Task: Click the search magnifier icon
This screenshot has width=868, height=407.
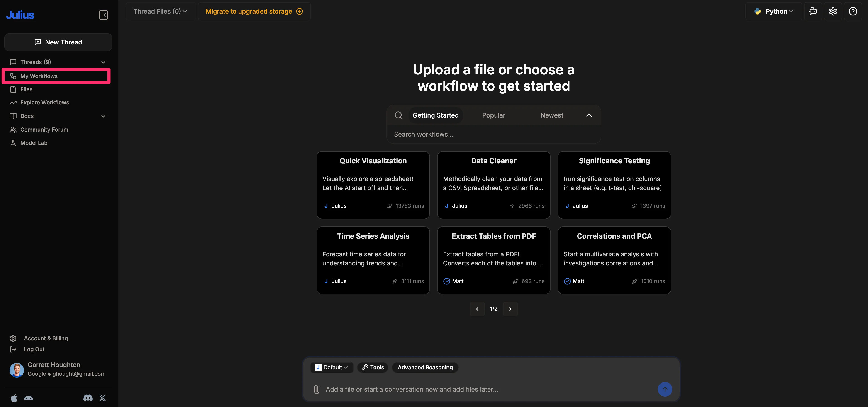Action: [398, 115]
